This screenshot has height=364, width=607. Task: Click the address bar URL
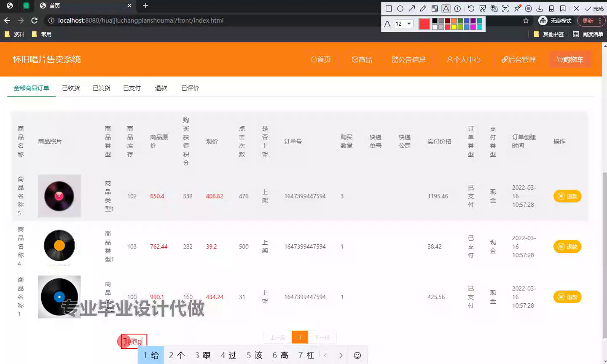pos(141,20)
